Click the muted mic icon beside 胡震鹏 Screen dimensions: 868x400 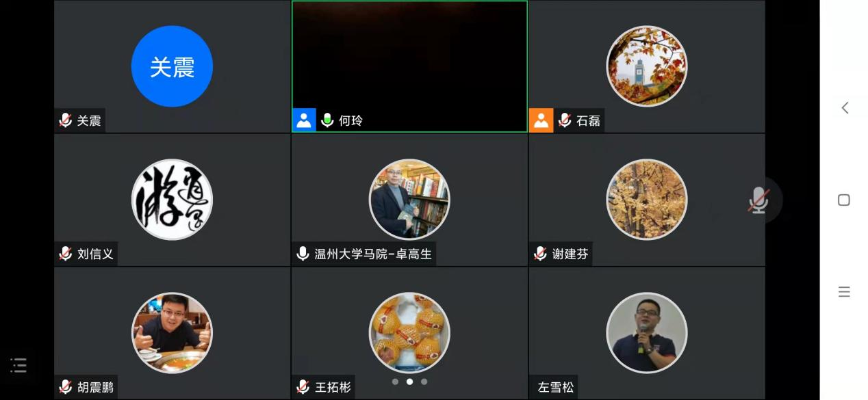pos(66,387)
